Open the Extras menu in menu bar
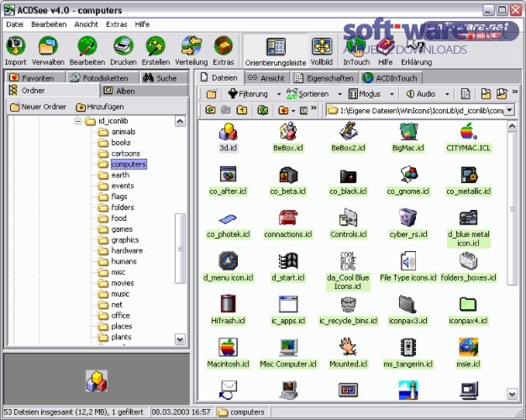526x420 pixels. click(x=117, y=24)
